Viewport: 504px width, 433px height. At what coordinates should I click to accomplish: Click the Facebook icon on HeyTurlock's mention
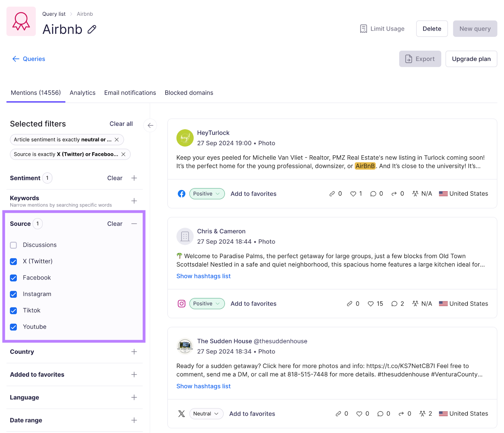coord(181,194)
